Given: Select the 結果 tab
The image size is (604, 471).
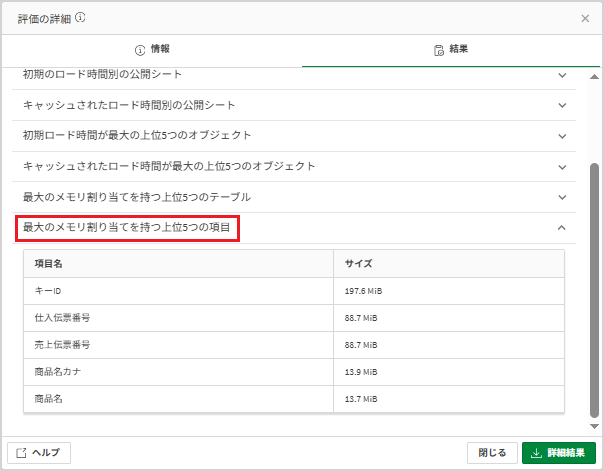Looking at the screenshot, I should 451,50.
